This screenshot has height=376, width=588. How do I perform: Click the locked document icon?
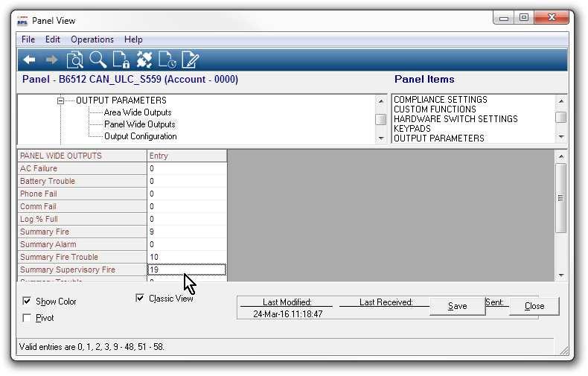(x=121, y=60)
